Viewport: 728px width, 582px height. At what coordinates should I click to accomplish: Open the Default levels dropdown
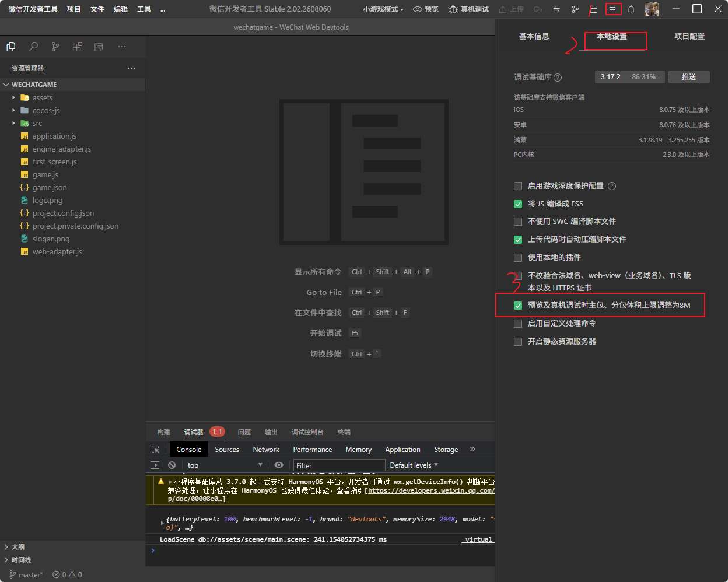click(x=414, y=465)
